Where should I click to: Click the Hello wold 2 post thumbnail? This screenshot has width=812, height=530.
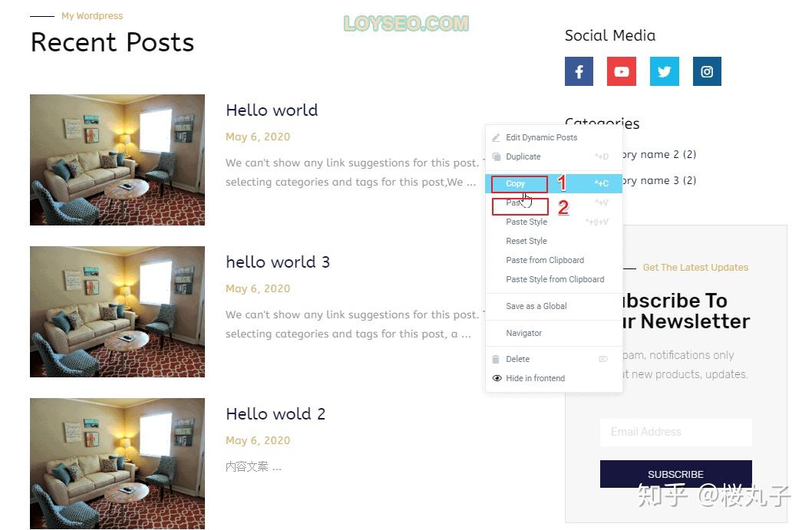point(117,463)
